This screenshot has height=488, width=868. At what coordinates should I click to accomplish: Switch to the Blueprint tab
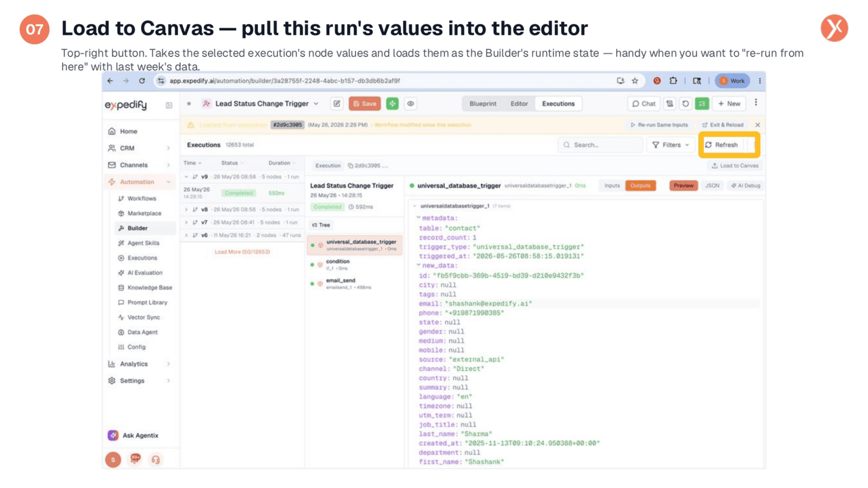pyautogui.click(x=483, y=104)
